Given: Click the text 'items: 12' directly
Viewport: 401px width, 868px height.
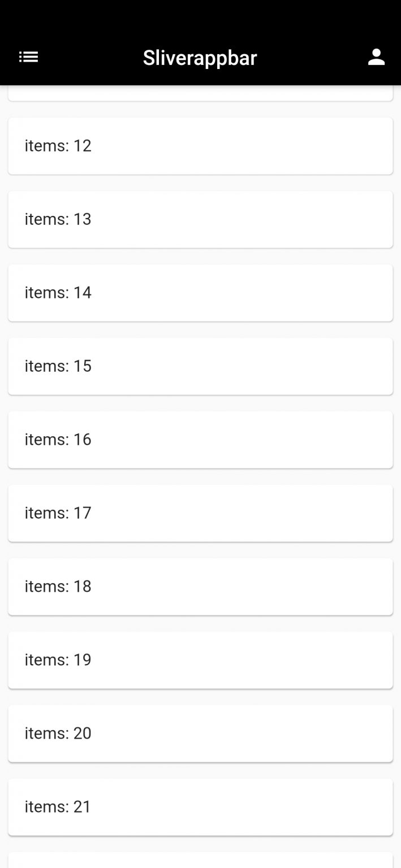Looking at the screenshot, I should tap(58, 146).
